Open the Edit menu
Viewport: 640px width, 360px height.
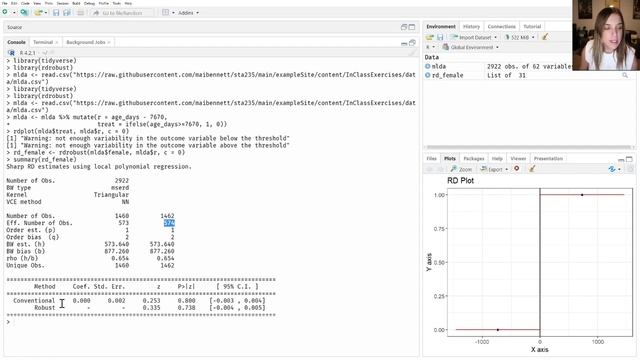pos(14,3)
